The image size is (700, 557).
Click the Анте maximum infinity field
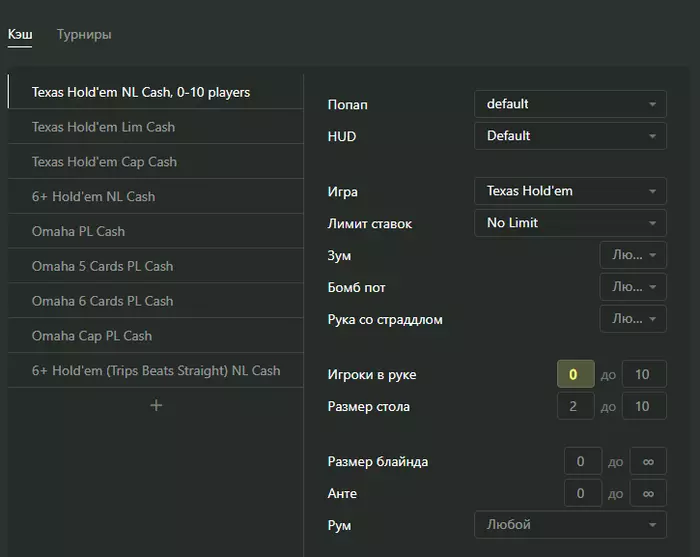point(648,493)
